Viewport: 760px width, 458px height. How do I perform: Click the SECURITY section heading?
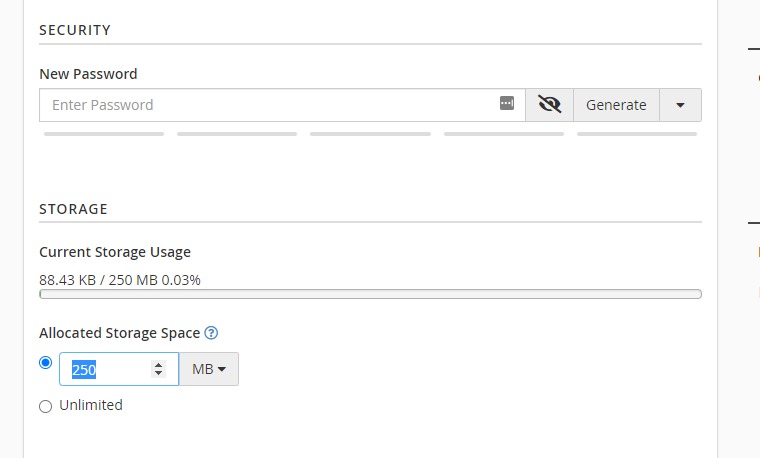pos(75,30)
